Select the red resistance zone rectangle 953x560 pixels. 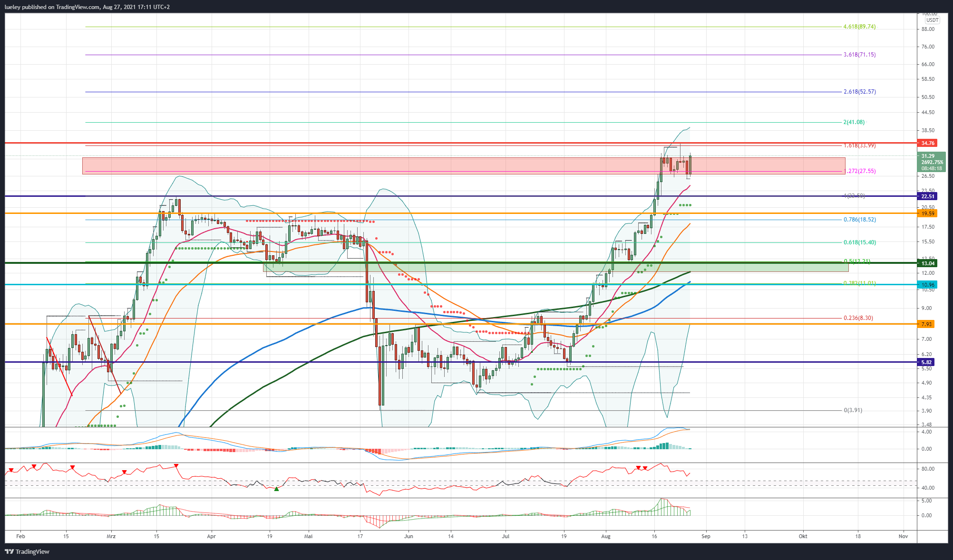464,166
